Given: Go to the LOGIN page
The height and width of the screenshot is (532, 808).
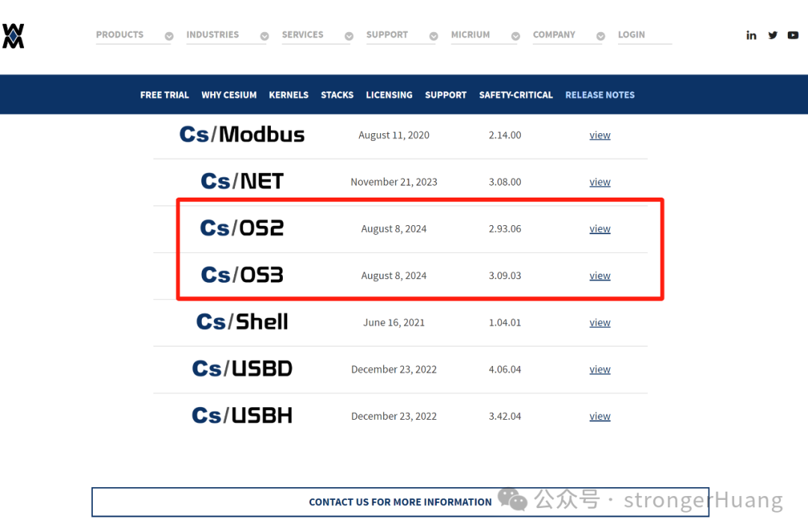Looking at the screenshot, I should (631, 34).
